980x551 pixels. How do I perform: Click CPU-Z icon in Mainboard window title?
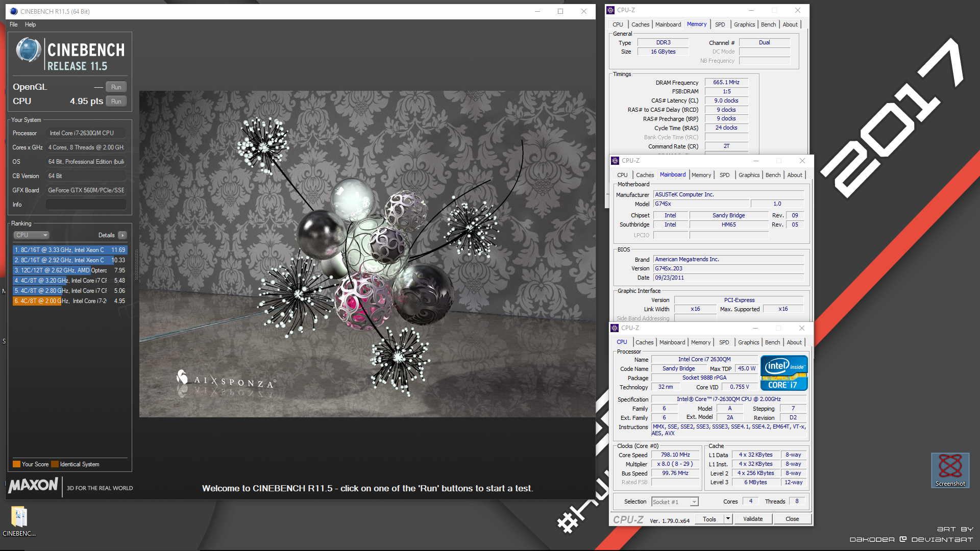tap(615, 161)
